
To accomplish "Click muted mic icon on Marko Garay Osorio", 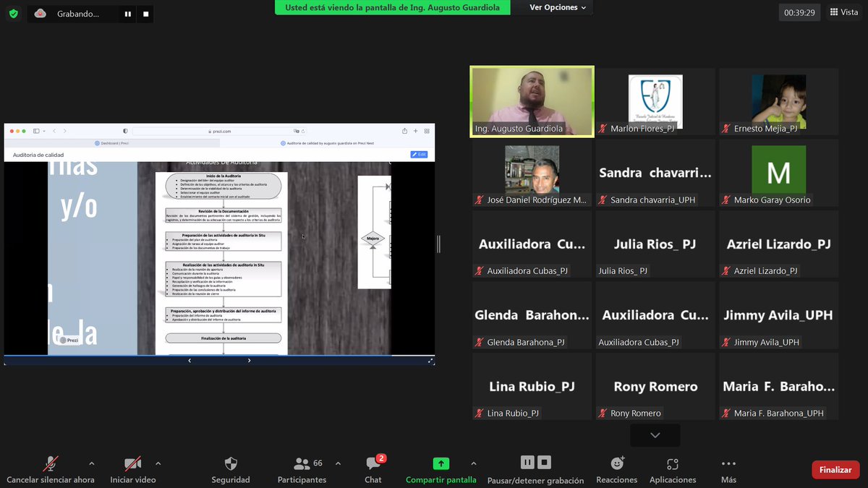I will [x=726, y=200].
